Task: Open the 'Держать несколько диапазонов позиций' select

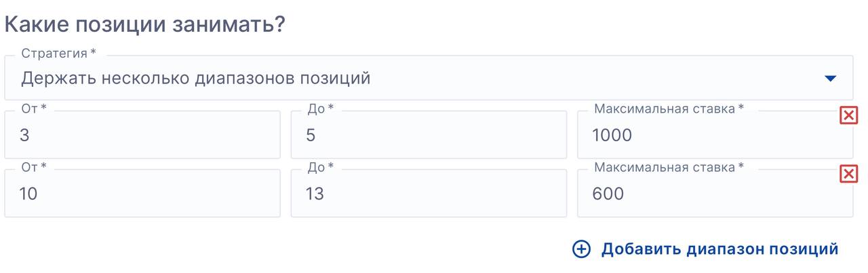Action: coord(407,79)
